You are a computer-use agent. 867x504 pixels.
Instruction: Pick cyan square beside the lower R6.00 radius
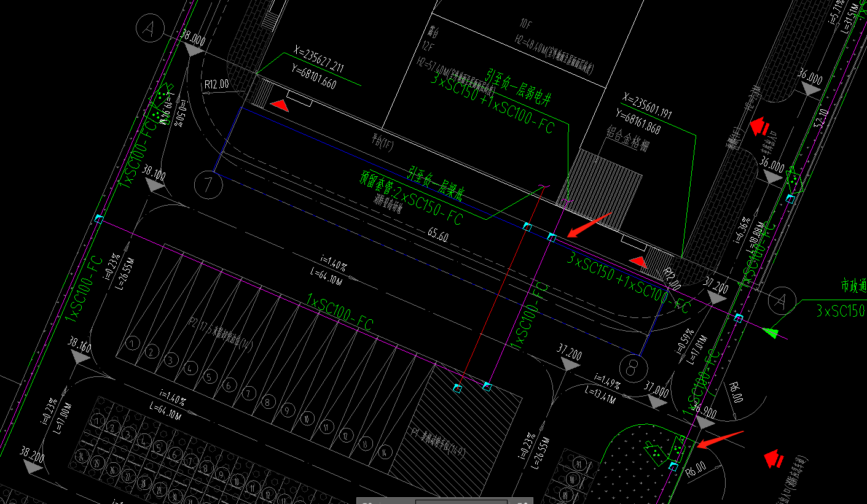[x=673, y=467]
